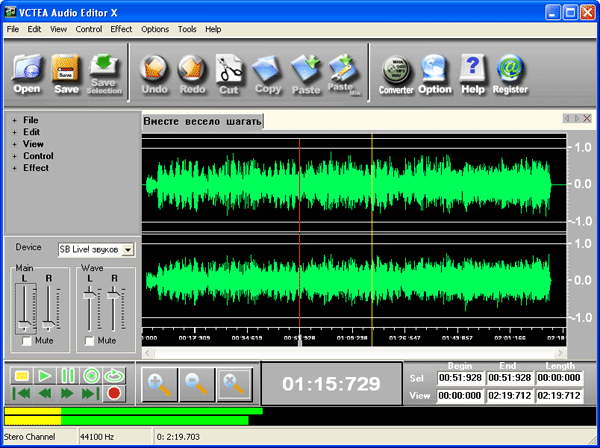Screen dimensions: 600x448
Task: Open the Device dropdown list
Action: pyautogui.click(x=128, y=249)
